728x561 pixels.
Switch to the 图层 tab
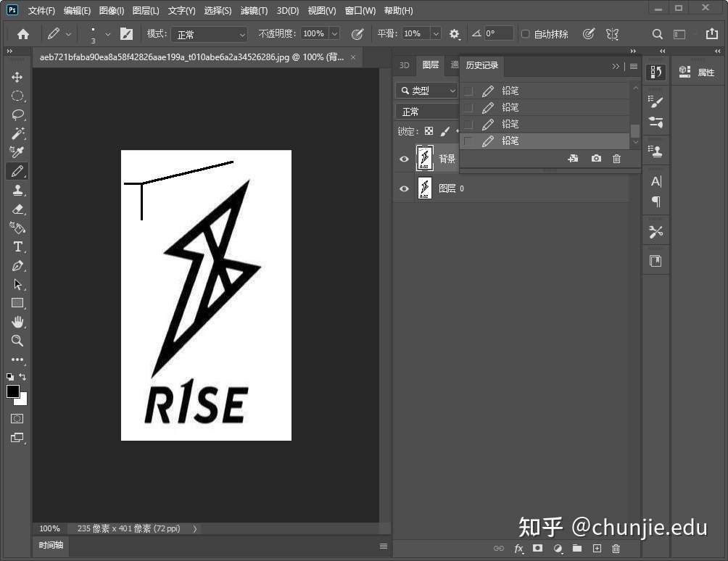point(431,65)
